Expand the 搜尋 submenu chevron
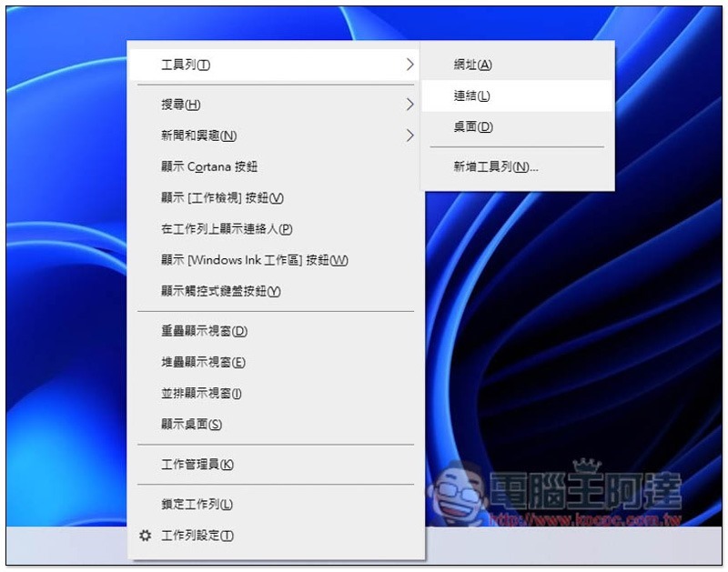 (409, 105)
